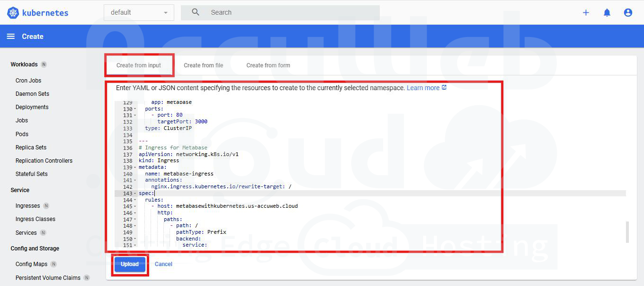Place cursor on line 137 apiVersion text
The image size is (644, 286).
(188, 155)
